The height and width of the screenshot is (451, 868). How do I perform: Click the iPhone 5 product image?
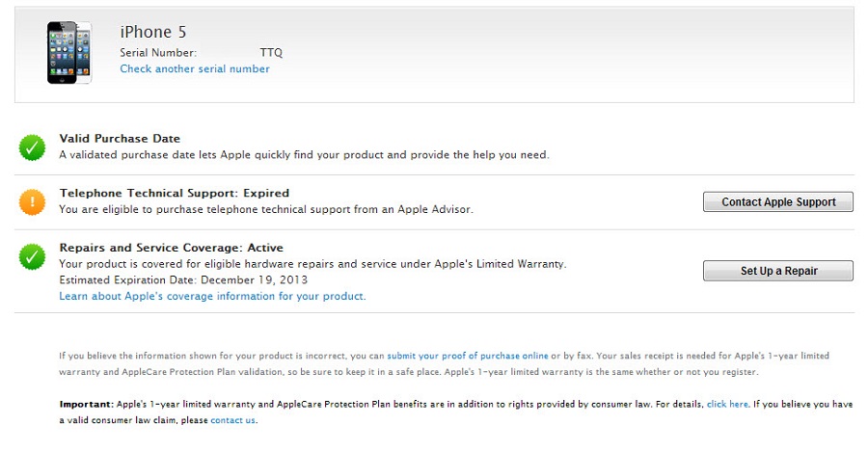tap(69, 52)
